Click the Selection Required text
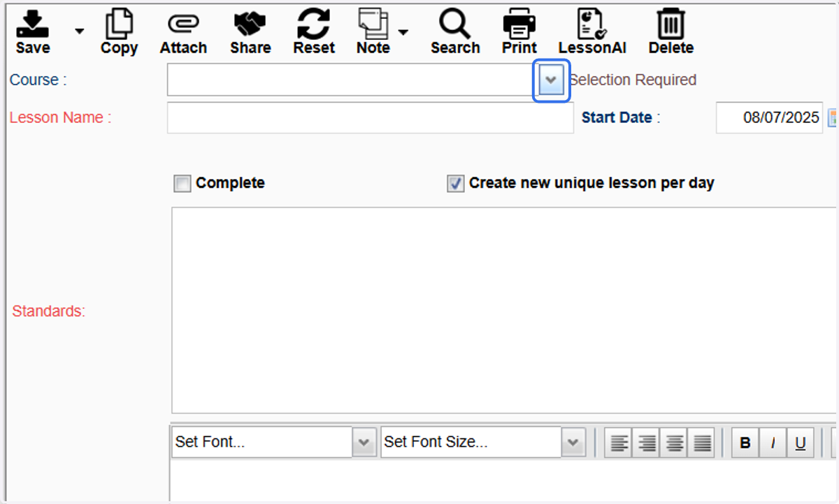839x504 pixels. click(x=633, y=80)
